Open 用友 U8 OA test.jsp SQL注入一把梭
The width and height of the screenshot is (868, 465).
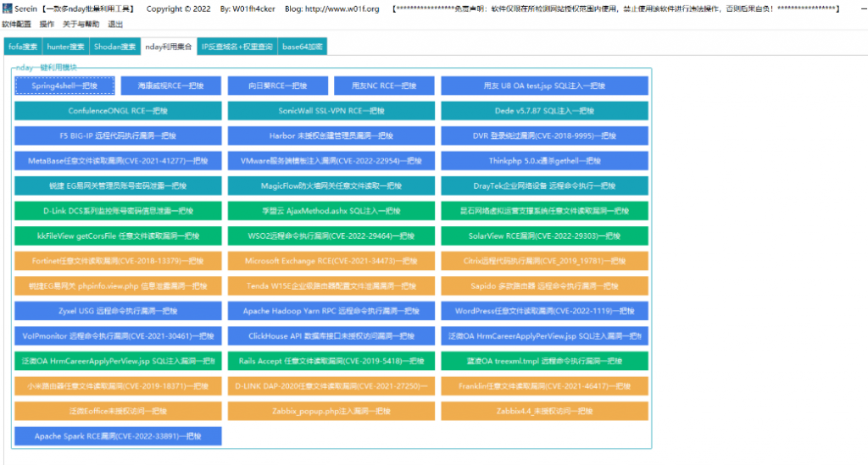point(544,86)
